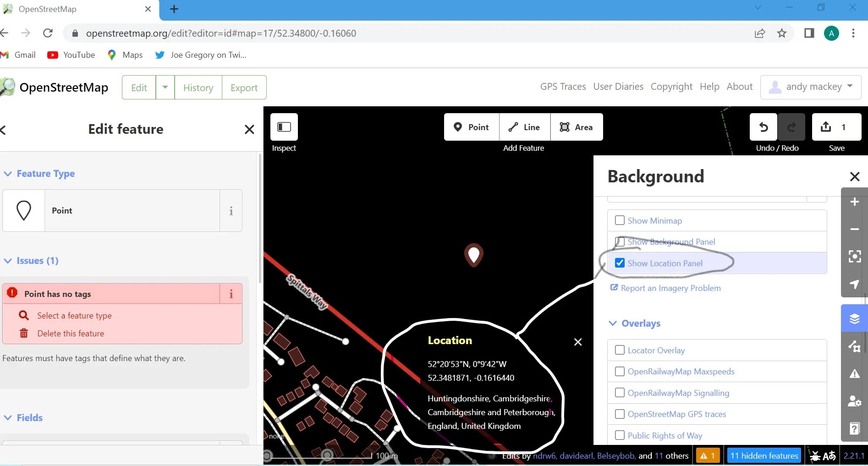Enable the OpenStreetMap GPS traces overlay
The image size is (868, 466).
coord(620,414)
